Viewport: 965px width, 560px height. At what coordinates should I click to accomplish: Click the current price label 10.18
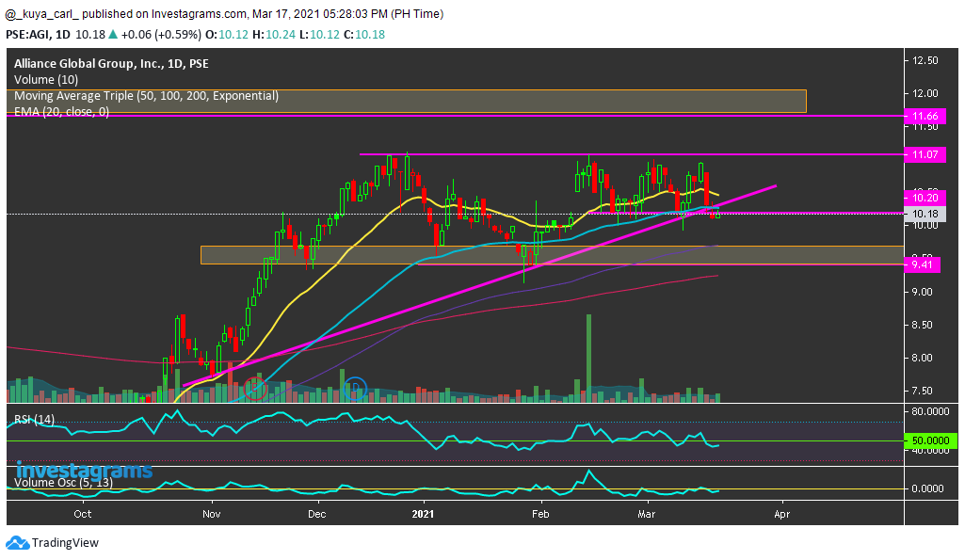(x=925, y=214)
